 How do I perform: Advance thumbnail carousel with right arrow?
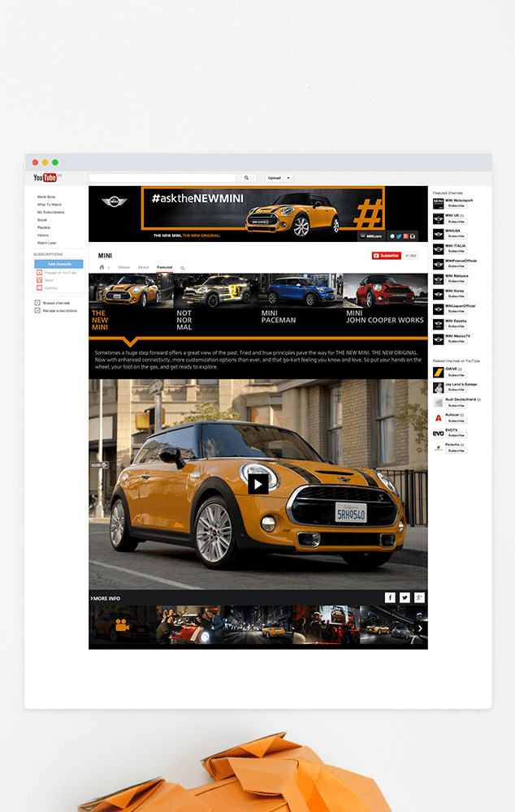pos(420,628)
